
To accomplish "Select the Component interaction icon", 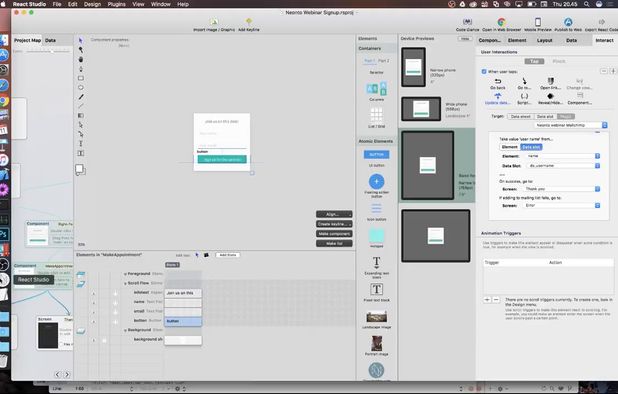I will pyautogui.click(x=580, y=96).
